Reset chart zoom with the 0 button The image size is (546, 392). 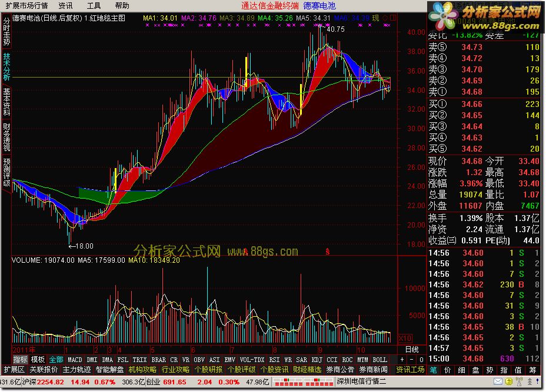point(421,359)
